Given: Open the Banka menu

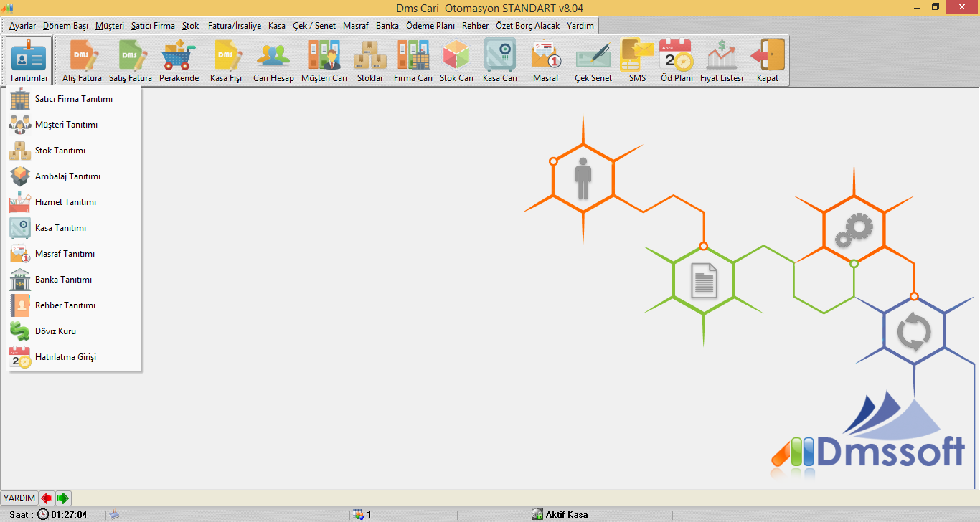Looking at the screenshot, I should (387, 25).
